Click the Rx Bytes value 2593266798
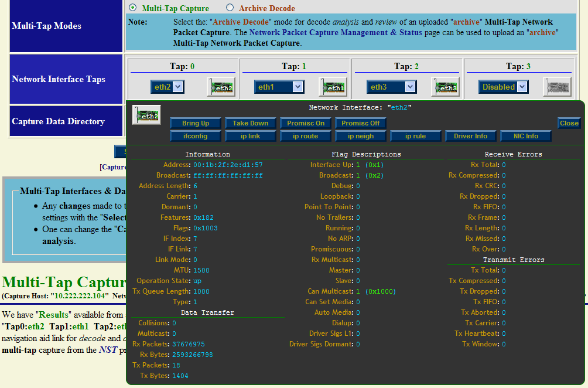The image size is (588, 388). (x=192, y=355)
